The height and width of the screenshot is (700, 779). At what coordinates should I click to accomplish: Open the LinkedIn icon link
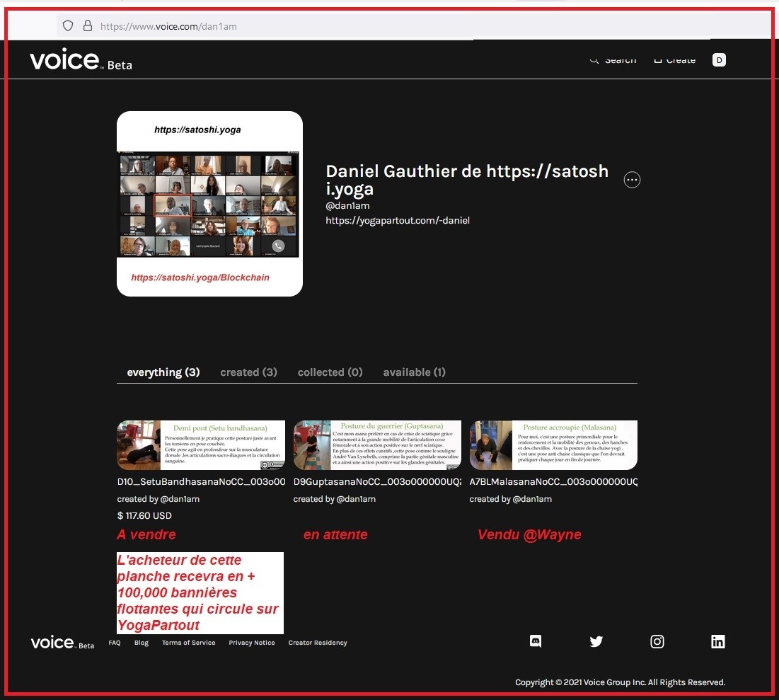[718, 641]
